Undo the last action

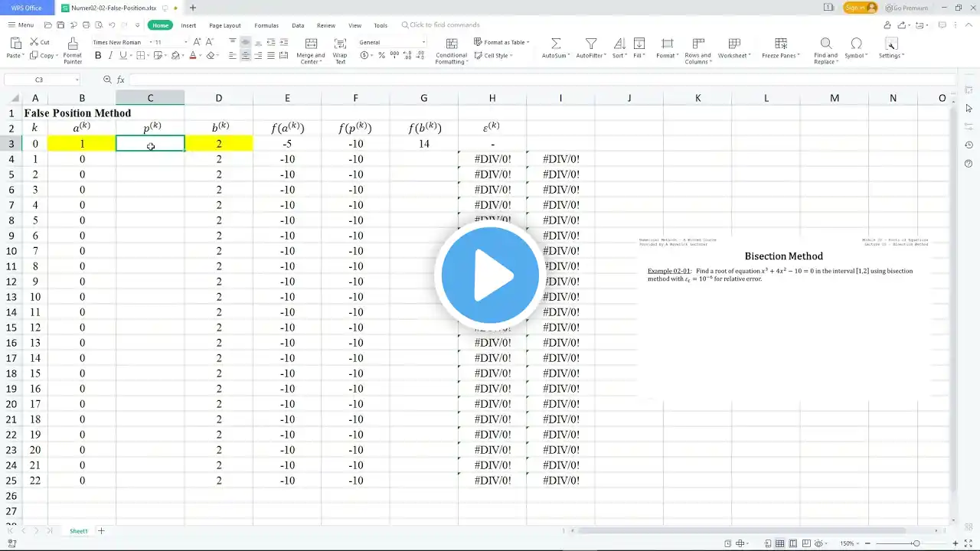(112, 25)
